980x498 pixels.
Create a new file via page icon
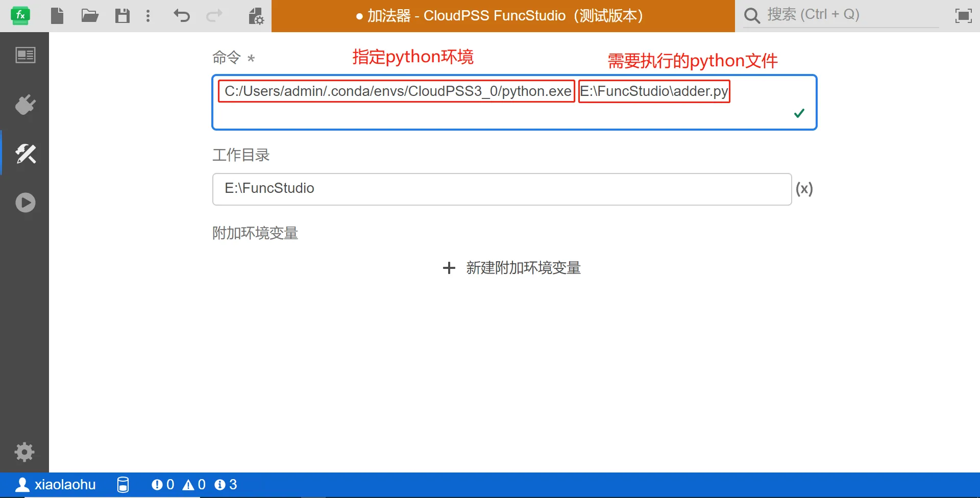[57, 16]
